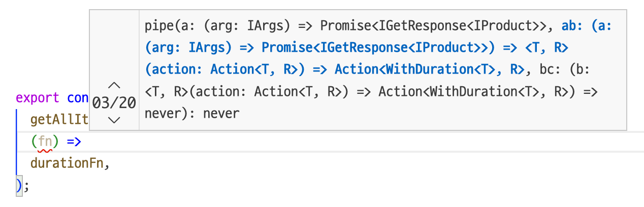Click the comma after durationFn

point(107,164)
